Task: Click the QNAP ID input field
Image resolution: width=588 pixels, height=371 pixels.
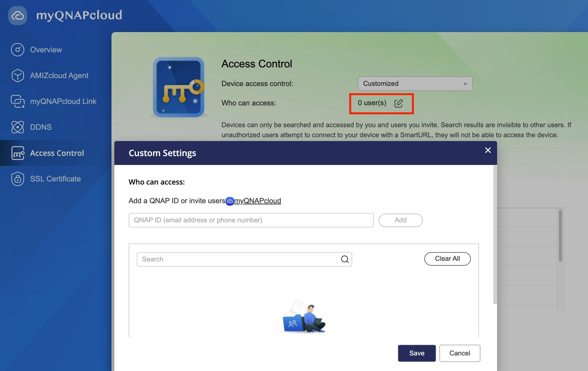Action: [251, 220]
